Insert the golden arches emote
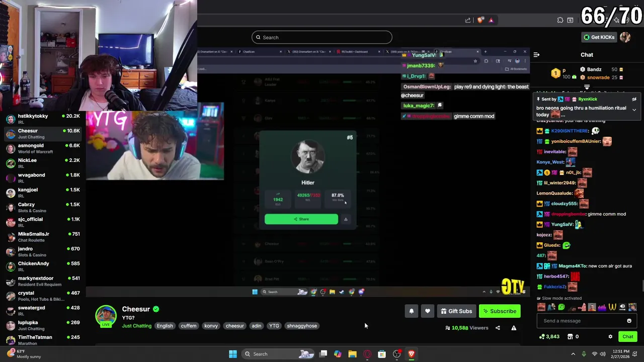Screen dimensions: 644x362 pos(612,307)
